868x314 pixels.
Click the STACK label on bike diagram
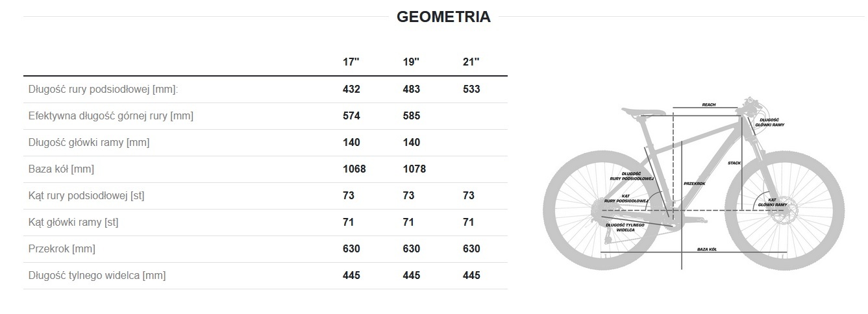tap(734, 163)
